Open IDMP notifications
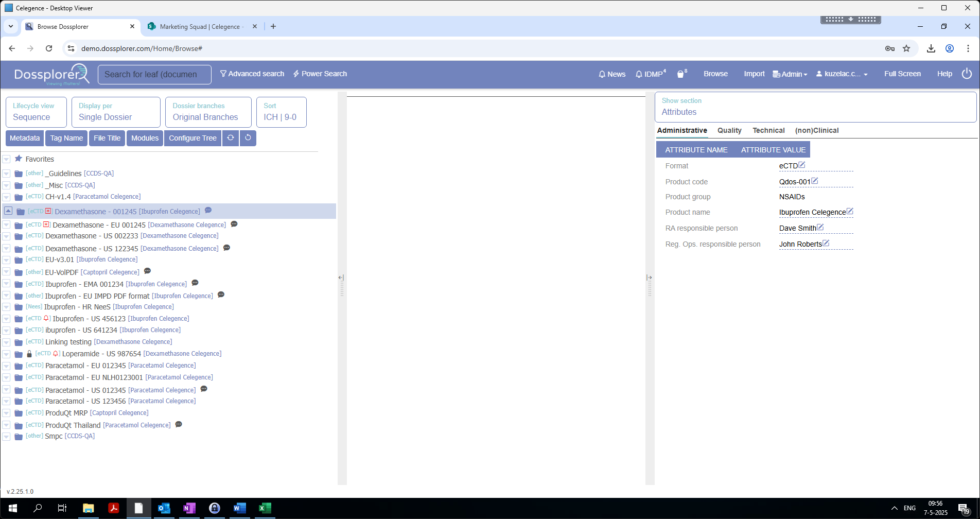This screenshot has height=519, width=980. coord(651,74)
